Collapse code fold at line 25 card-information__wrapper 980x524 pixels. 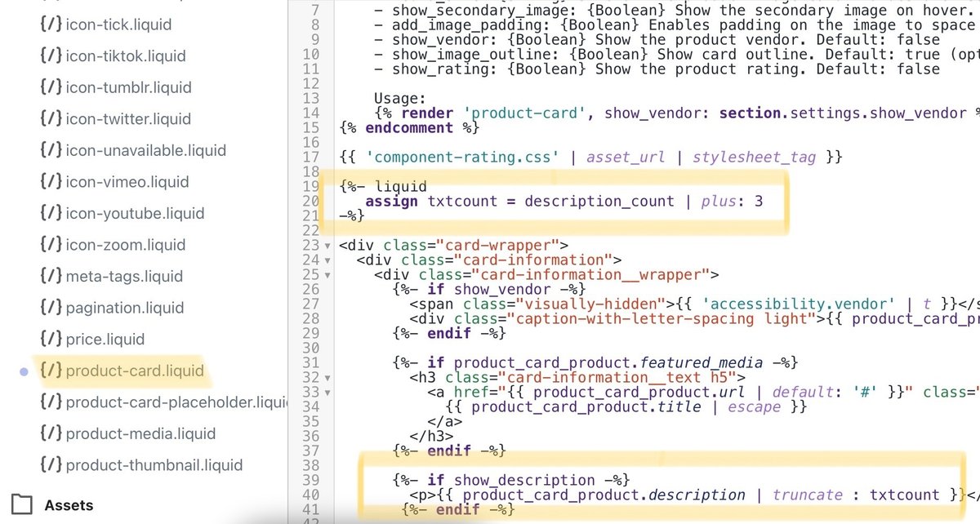(x=327, y=276)
